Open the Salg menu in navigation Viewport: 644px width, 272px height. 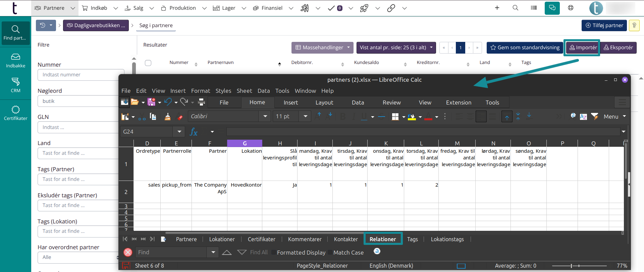[138, 8]
